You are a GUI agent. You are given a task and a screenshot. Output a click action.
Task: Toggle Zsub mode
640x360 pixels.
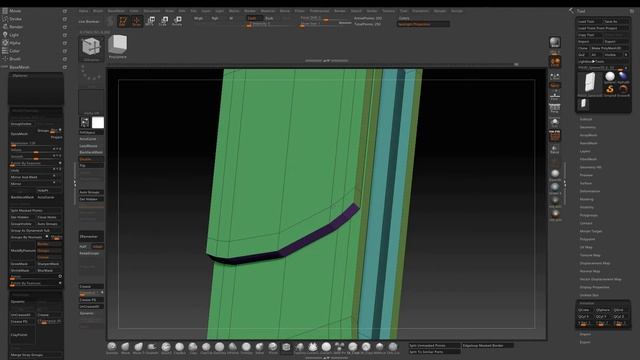pyautogui.click(x=269, y=18)
